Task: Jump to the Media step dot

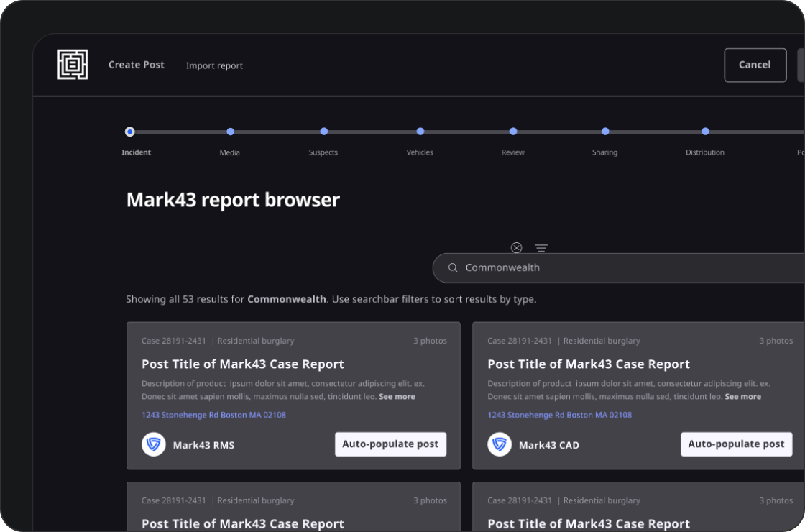Action: 231,132
